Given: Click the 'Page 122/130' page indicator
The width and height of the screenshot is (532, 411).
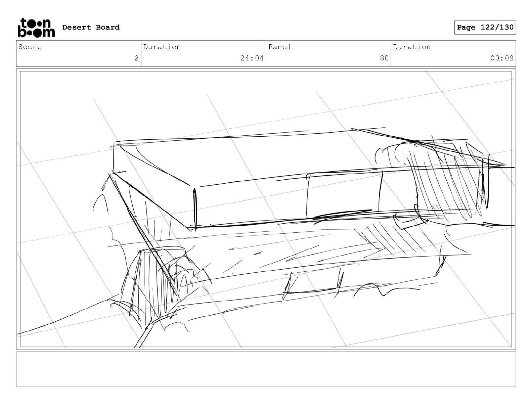Looking at the screenshot, I should click(485, 28).
